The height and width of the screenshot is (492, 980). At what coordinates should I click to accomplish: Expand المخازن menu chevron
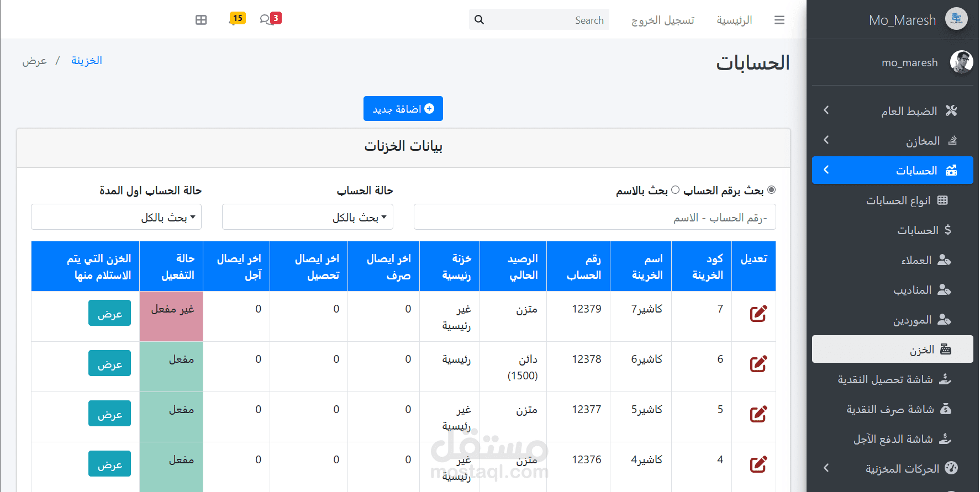pyautogui.click(x=826, y=140)
